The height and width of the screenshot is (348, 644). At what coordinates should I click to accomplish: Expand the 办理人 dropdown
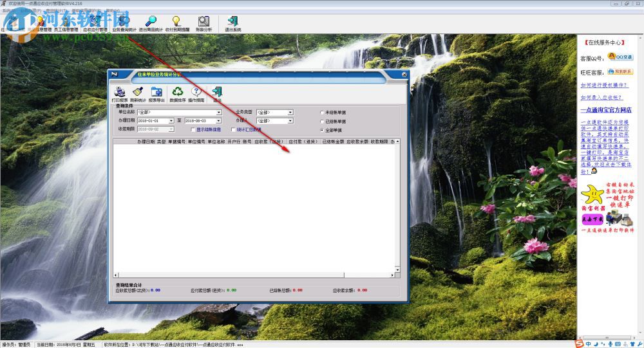(290, 121)
